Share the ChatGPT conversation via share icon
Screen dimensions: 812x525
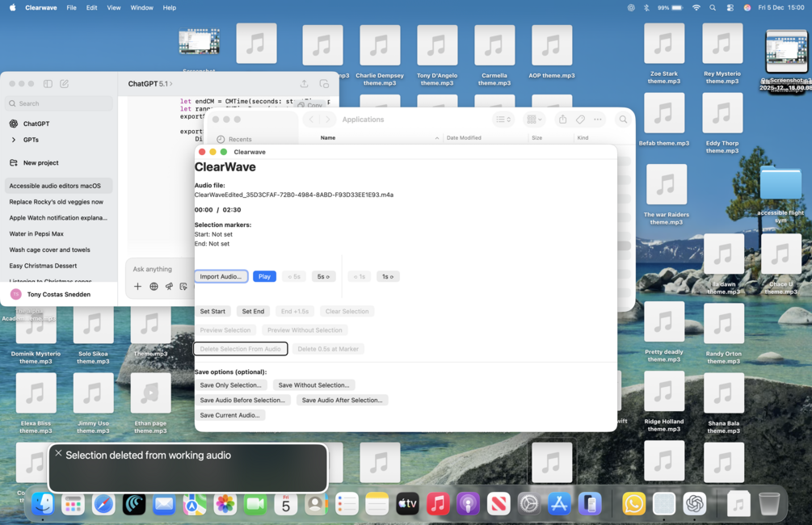pos(304,83)
